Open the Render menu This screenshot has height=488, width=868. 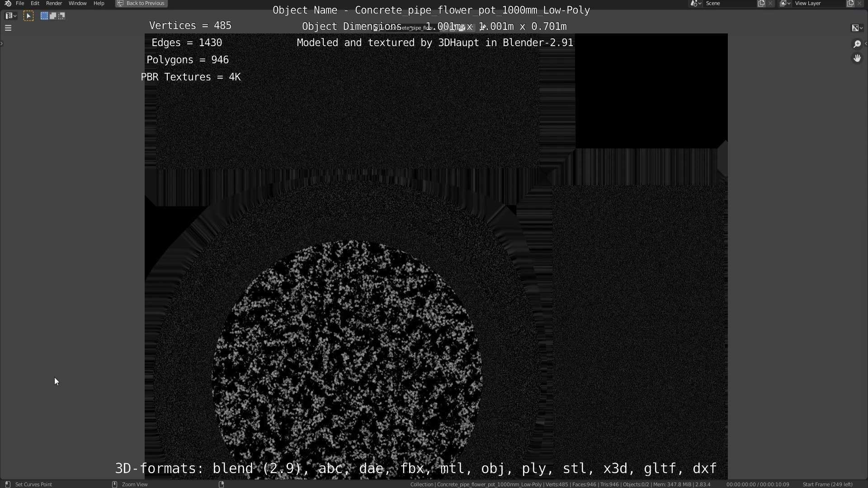tap(54, 3)
